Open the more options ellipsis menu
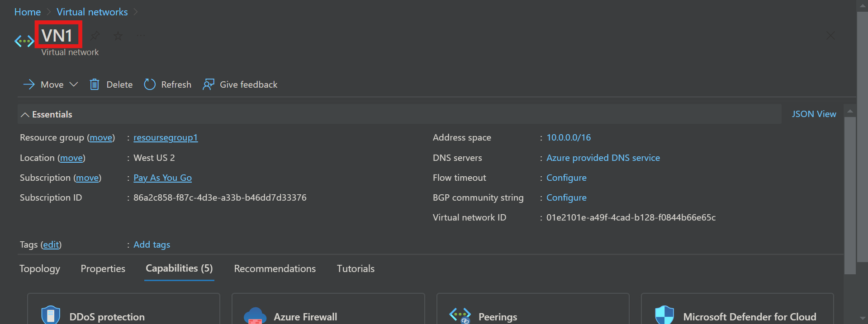Viewport: 868px width, 324px height. pos(141,35)
